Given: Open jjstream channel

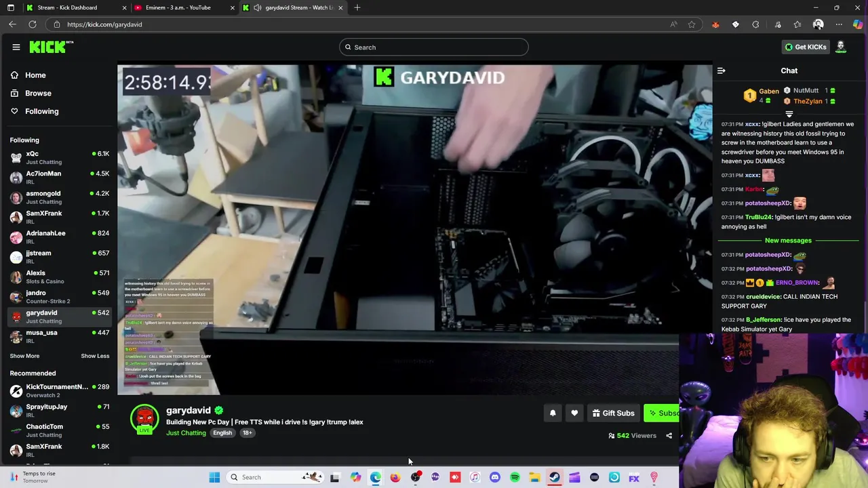Looking at the screenshot, I should click(x=60, y=257).
